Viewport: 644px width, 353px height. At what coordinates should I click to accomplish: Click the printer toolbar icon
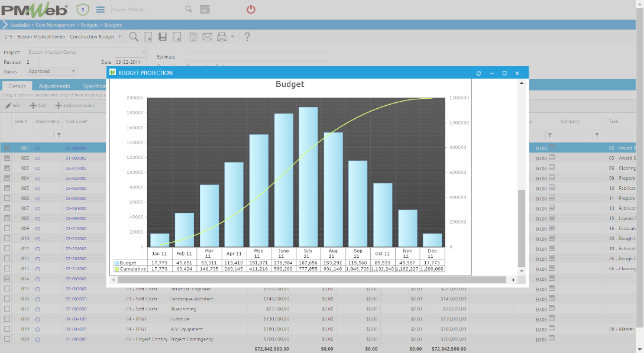click(x=222, y=37)
